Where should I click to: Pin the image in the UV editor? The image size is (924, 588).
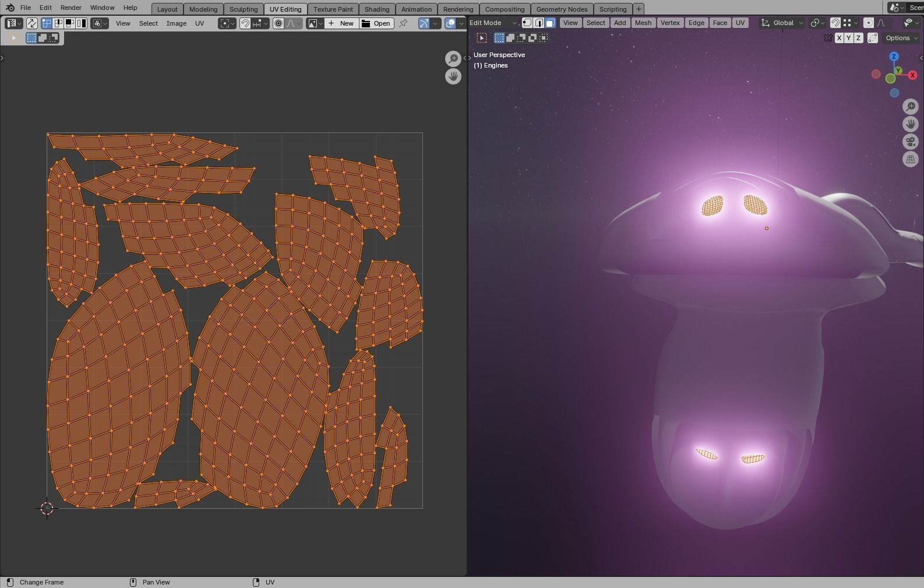click(403, 23)
